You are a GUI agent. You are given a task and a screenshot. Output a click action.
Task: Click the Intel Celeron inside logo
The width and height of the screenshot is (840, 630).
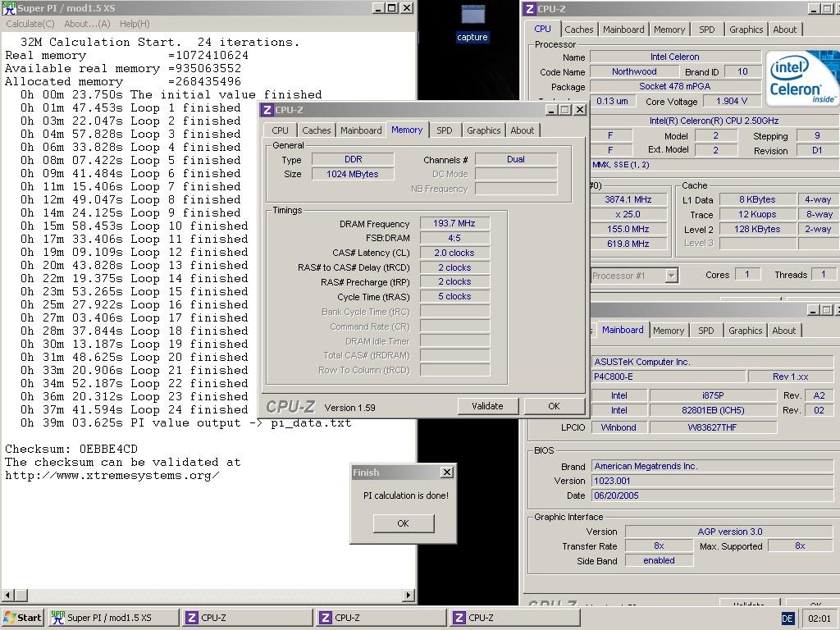[802, 78]
